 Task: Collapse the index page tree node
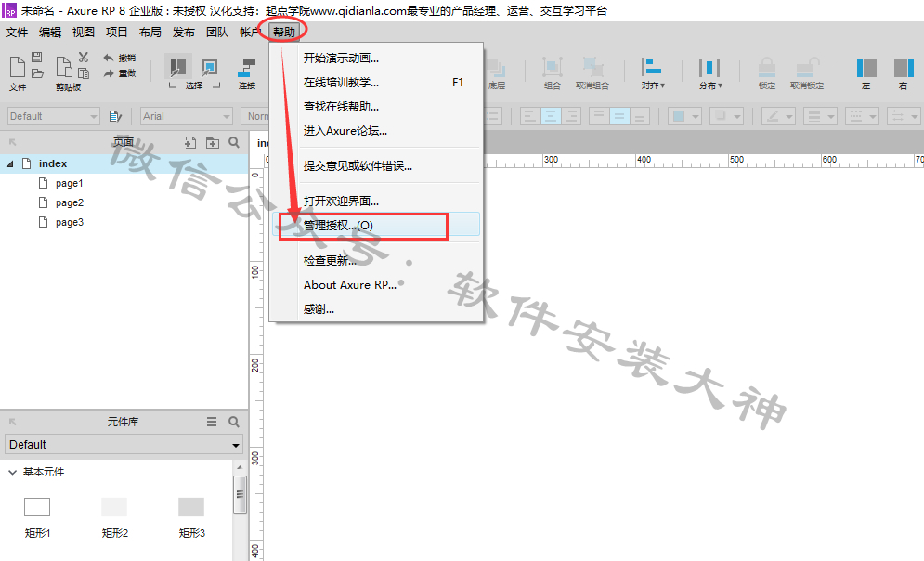[10, 163]
